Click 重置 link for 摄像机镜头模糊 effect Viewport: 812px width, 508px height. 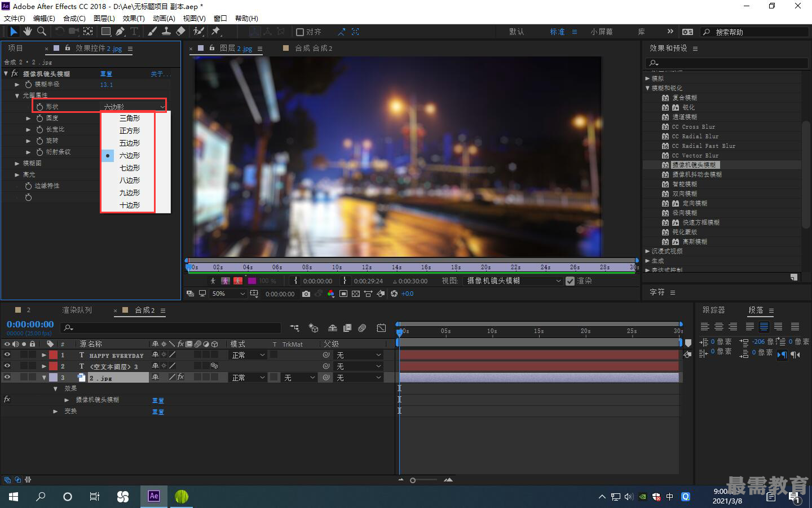[106, 74]
